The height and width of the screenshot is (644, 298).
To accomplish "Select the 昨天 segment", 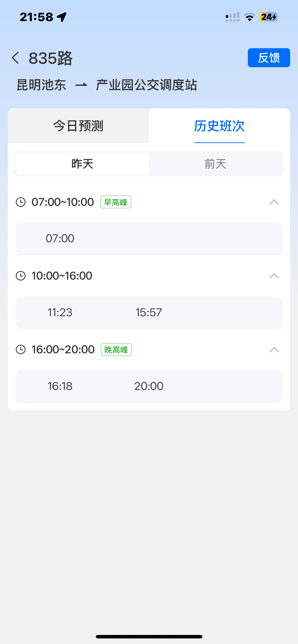I will (x=82, y=164).
